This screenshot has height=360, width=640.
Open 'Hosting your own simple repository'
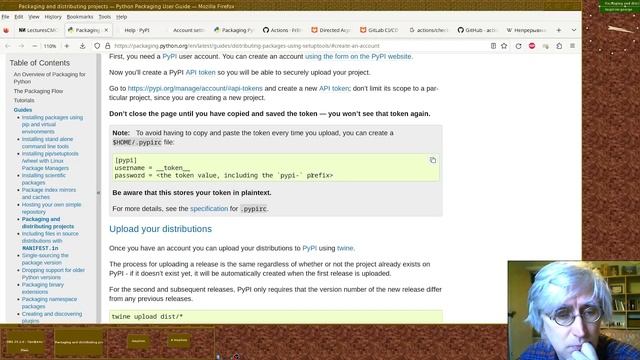pos(51,208)
